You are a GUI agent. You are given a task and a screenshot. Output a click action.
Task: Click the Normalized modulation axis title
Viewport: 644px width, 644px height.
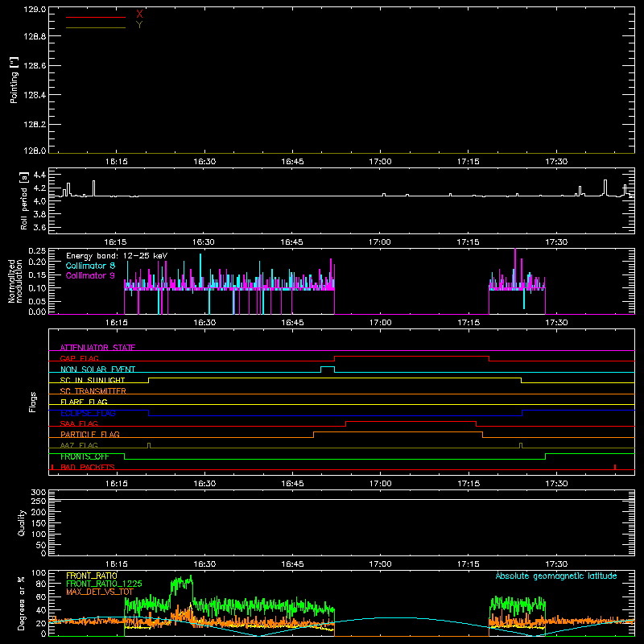pyautogui.click(x=15, y=281)
